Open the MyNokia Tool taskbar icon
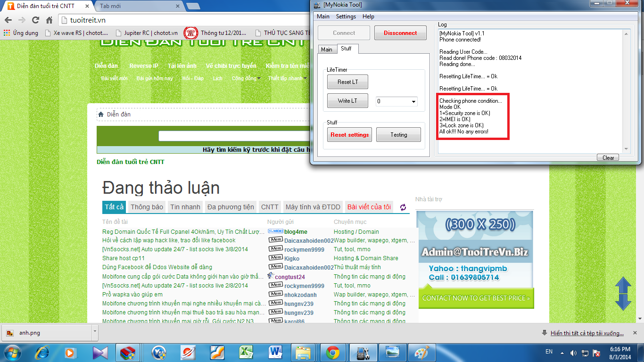 pos(363,352)
